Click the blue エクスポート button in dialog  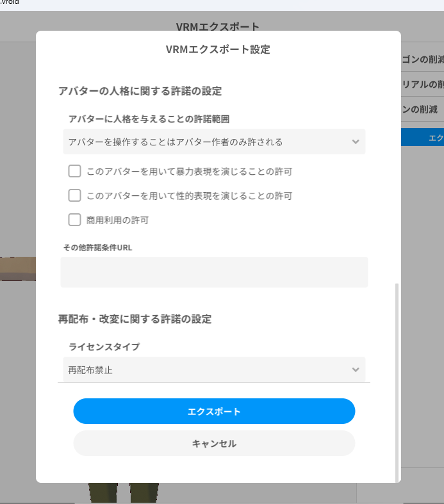(214, 411)
